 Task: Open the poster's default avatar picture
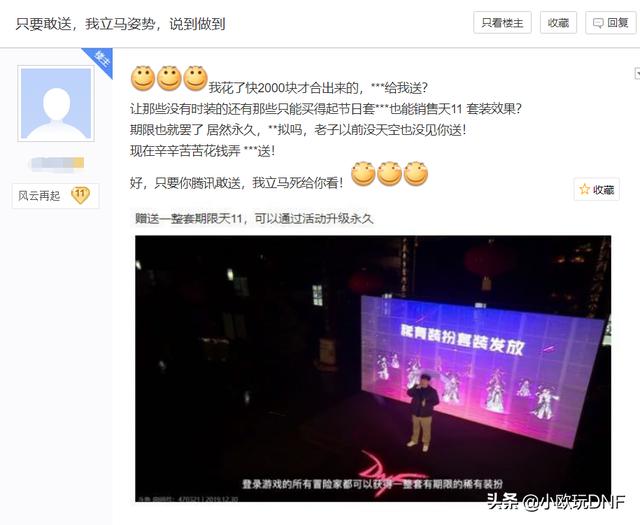56,104
